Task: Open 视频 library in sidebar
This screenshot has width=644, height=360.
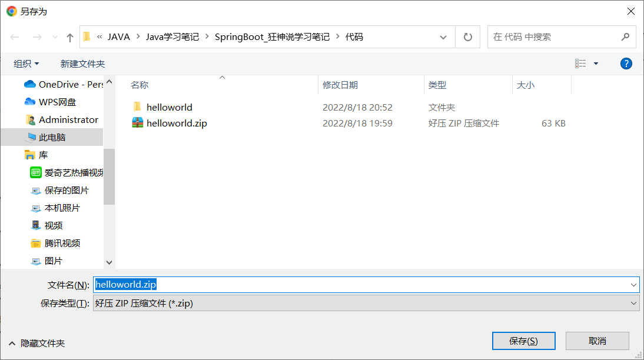Action: (47, 225)
